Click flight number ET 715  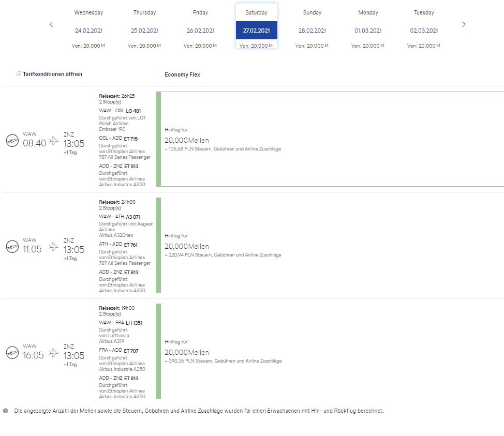(x=131, y=139)
